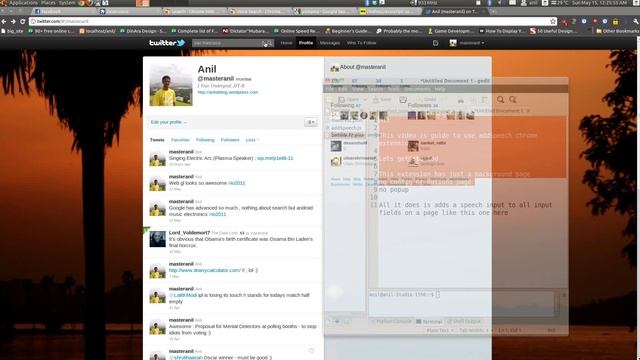
Task: Click the compose new tweet icon
Action: coord(436,43)
